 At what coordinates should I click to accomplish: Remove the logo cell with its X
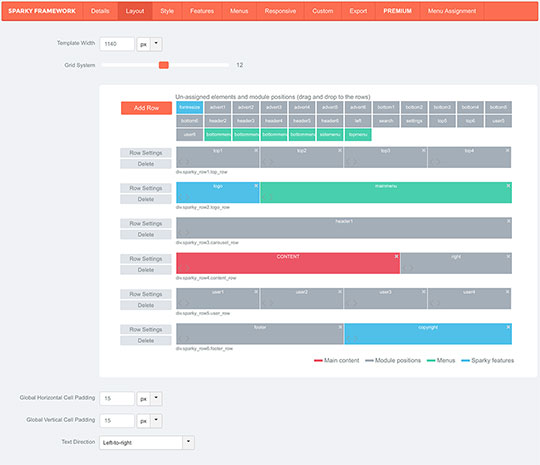256,186
